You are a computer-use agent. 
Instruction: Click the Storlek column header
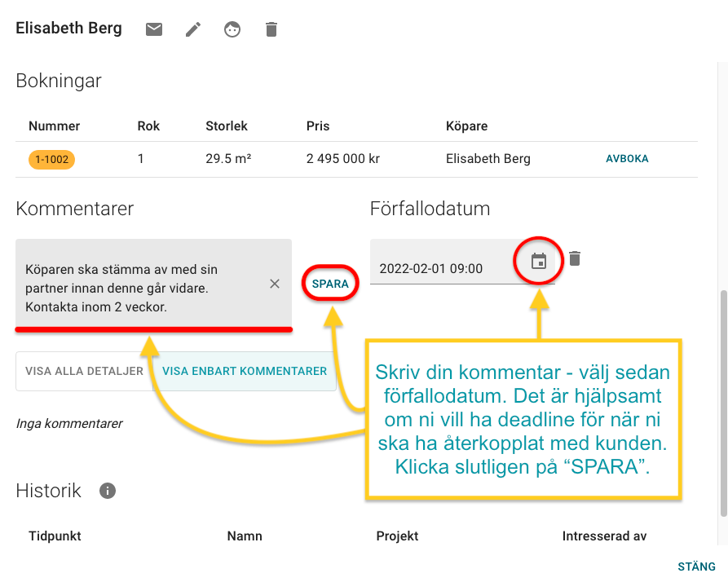click(x=226, y=126)
